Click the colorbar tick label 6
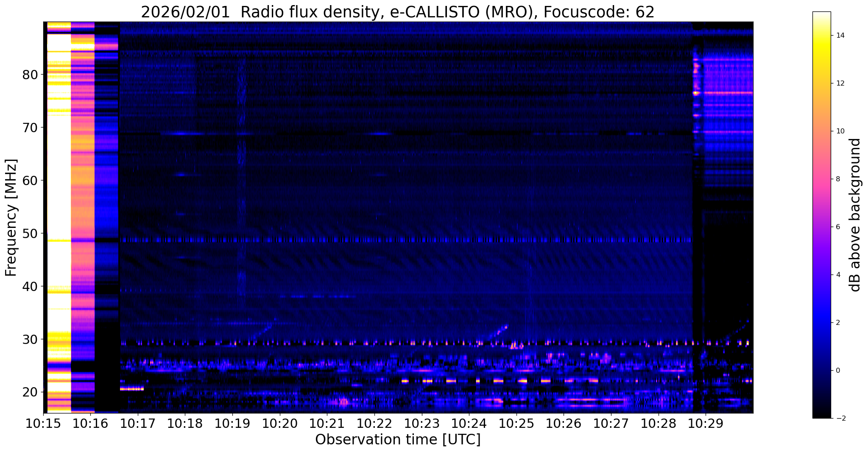 click(x=838, y=227)
